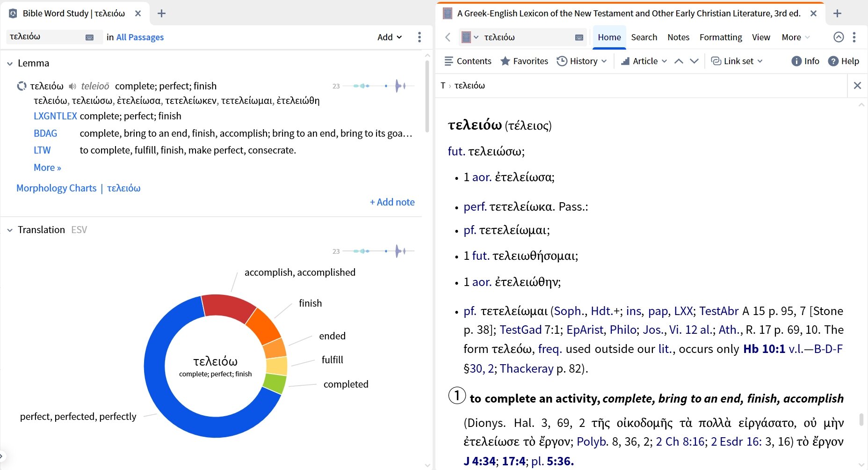Switch to the Formatting ribbon tab
The height and width of the screenshot is (470, 868).
point(721,37)
